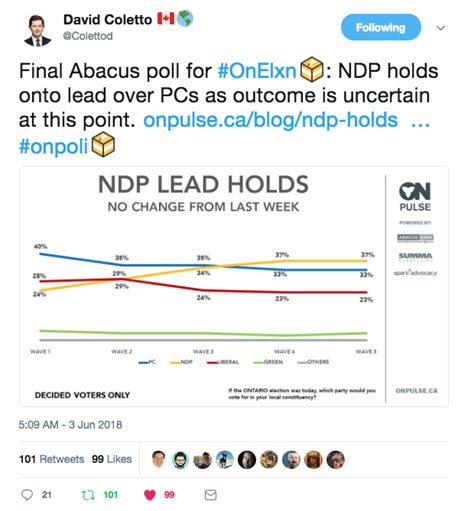The height and width of the screenshot is (511, 474).
Task: Click the green retweet icon
Action: point(88,495)
